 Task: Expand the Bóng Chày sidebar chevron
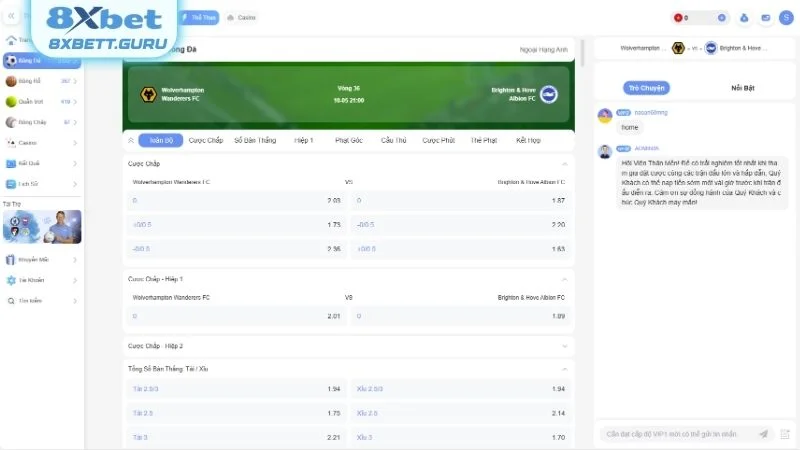[x=75, y=122]
